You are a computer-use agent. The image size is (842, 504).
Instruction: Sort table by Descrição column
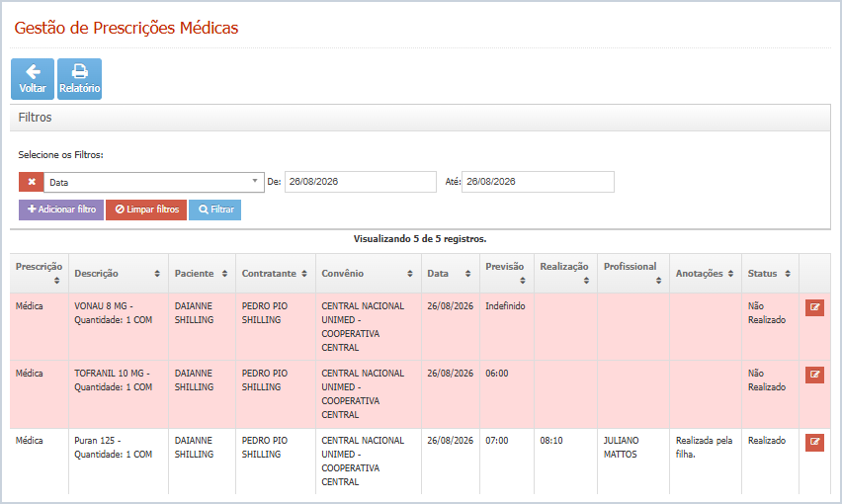coord(119,273)
